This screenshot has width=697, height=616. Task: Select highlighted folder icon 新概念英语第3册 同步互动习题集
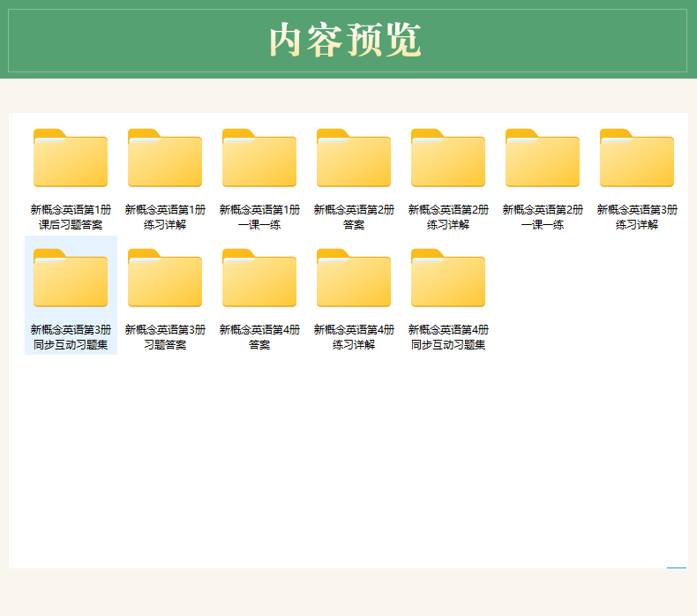(x=71, y=278)
